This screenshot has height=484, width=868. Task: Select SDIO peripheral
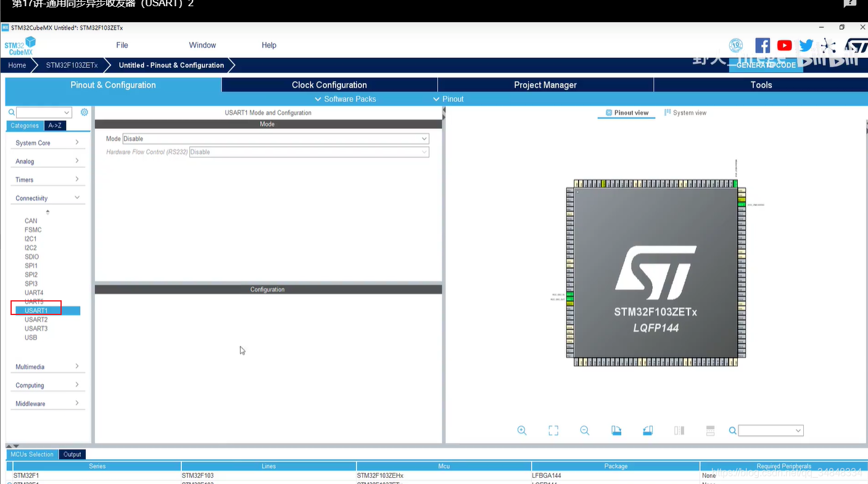[32, 256]
